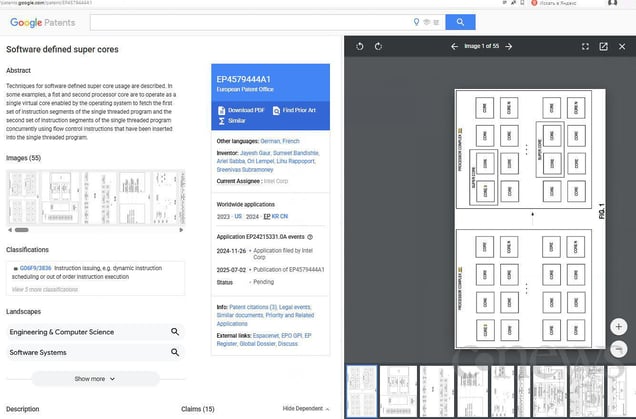The image size is (636, 419).
Task: Search Engineering & Computer Science landscape
Action: point(174,331)
